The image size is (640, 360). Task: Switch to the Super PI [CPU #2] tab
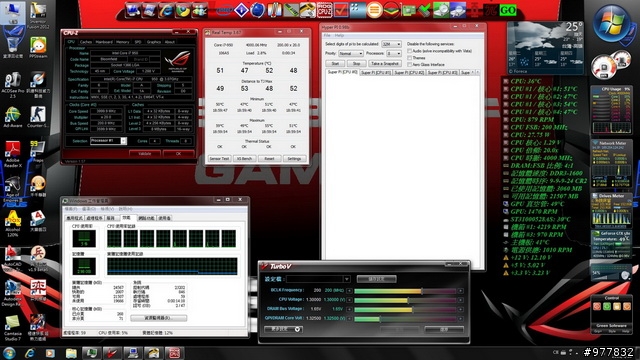coord(409,73)
